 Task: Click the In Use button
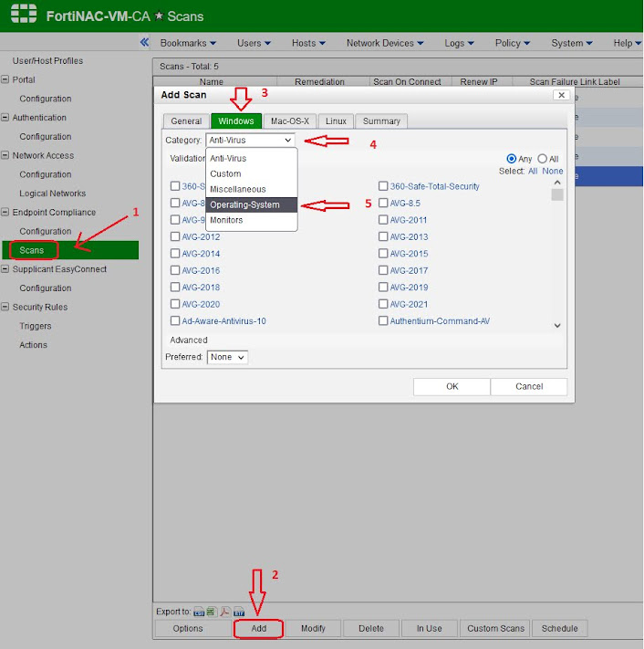(x=430, y=628)
